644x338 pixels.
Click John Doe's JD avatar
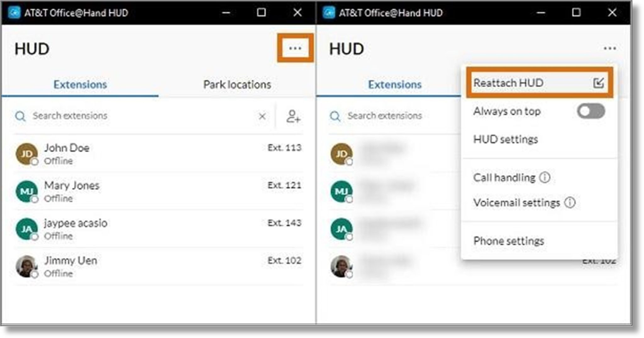coord(27,154)
